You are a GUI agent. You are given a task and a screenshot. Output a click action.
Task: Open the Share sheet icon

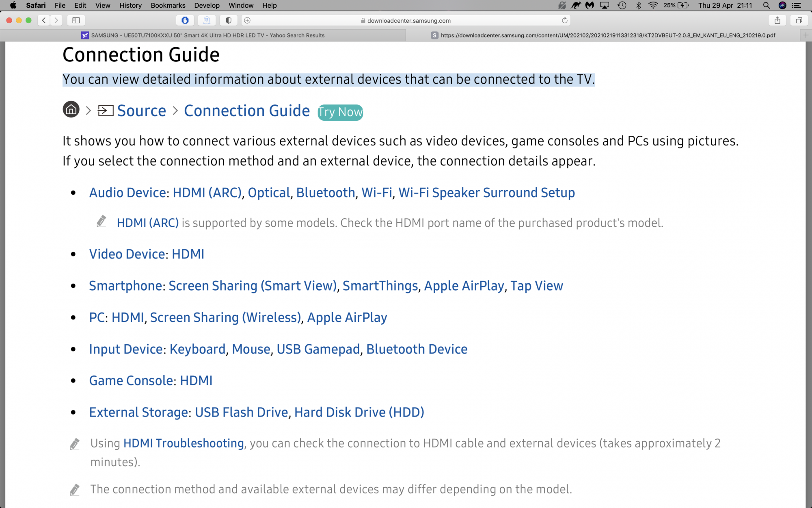tap(777, 20)
